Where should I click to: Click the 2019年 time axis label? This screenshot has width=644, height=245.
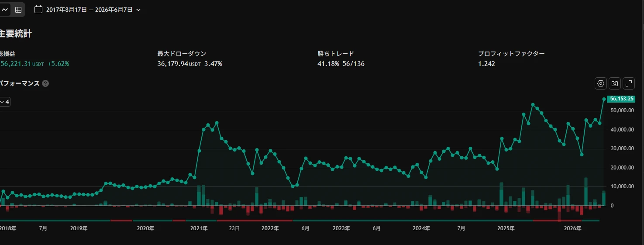click(x=79, y=228)
